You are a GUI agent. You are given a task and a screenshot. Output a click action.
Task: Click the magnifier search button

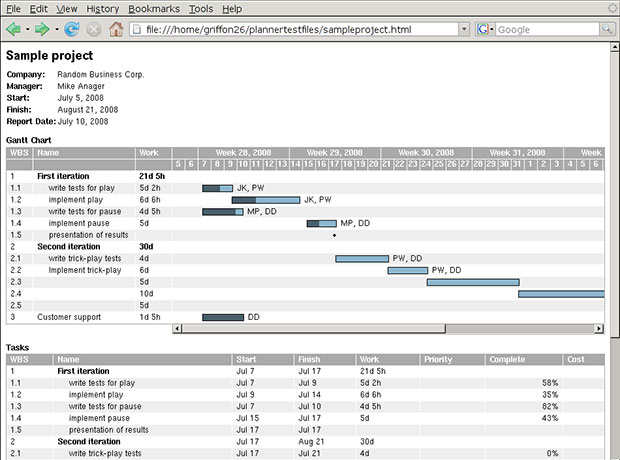coord(607,29)
